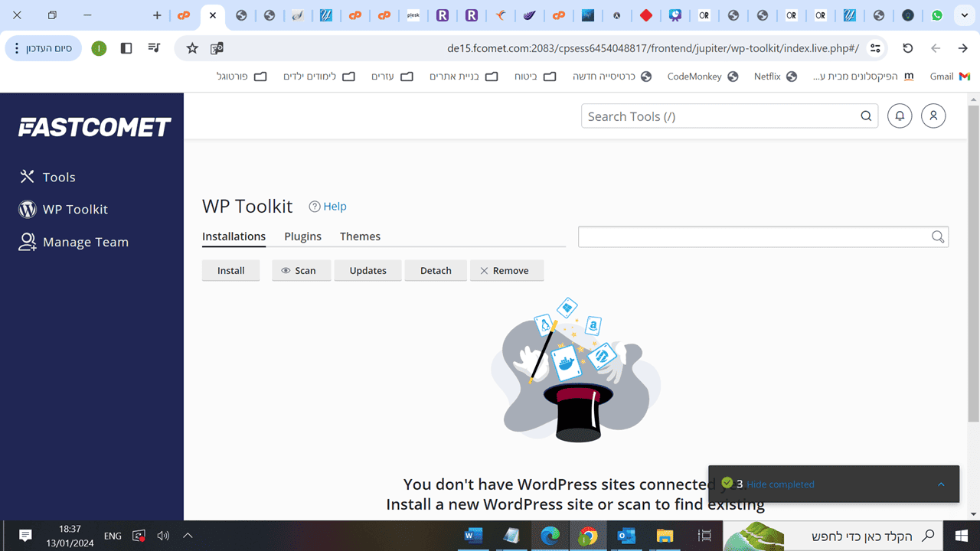Click the green profile avatar in Chrome

click(99, 48)
